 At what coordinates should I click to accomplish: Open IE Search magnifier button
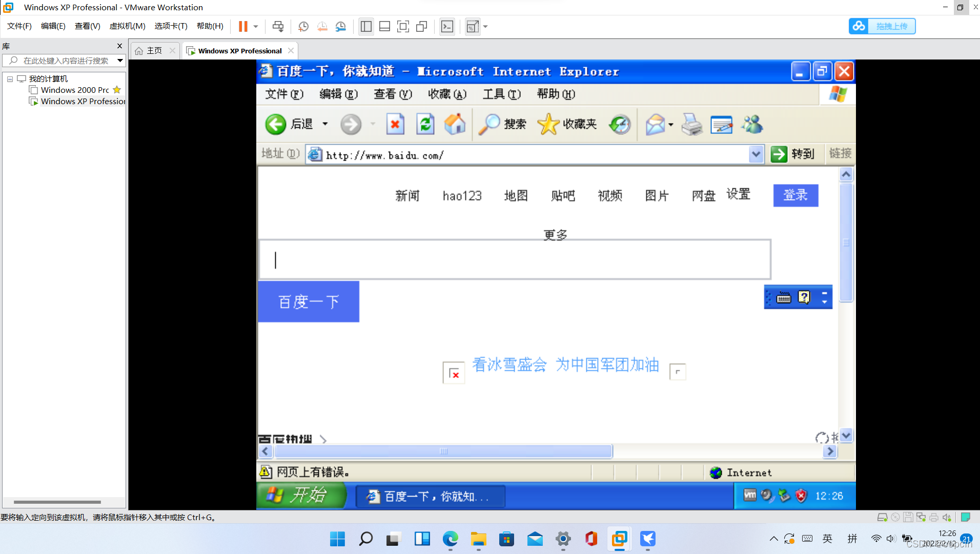(502, 124)
